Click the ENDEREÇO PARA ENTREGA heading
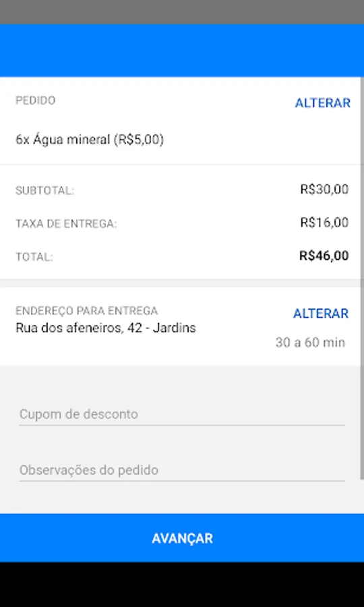Viewport: 364px width, 607px height. click(87, 311)
